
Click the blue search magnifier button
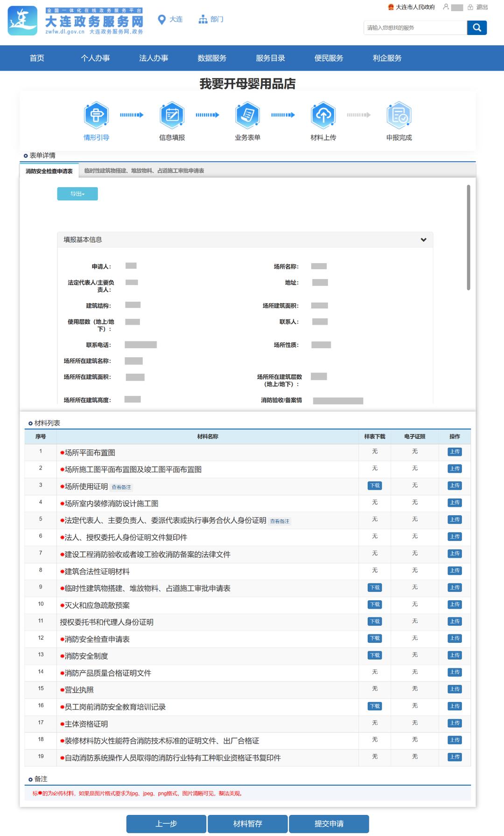tap(477, 28)
